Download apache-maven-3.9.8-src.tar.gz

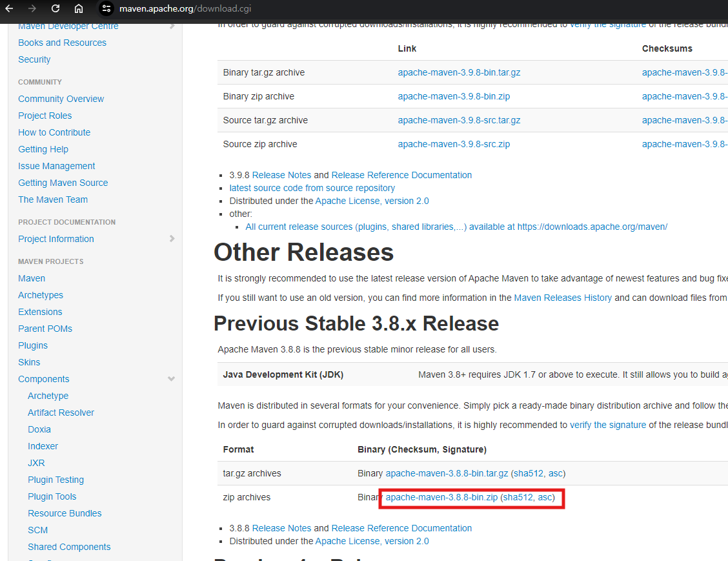(459, 120)
